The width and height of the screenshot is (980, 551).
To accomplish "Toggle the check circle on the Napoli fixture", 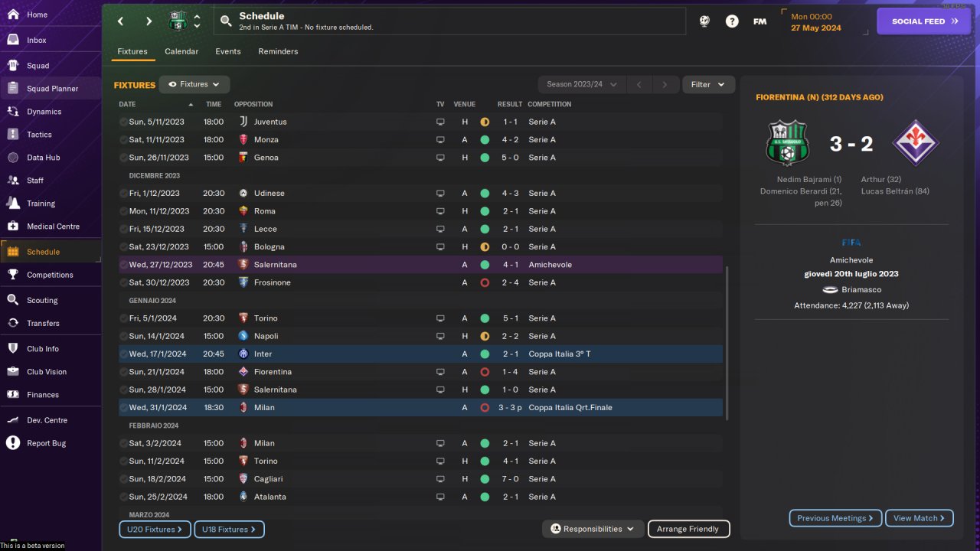I will click(123, 336).
